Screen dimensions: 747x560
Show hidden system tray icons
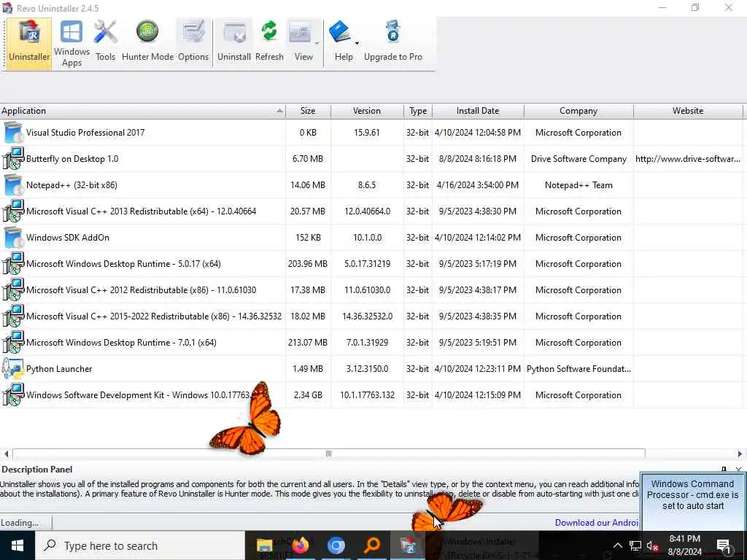[x=617, y=545]
